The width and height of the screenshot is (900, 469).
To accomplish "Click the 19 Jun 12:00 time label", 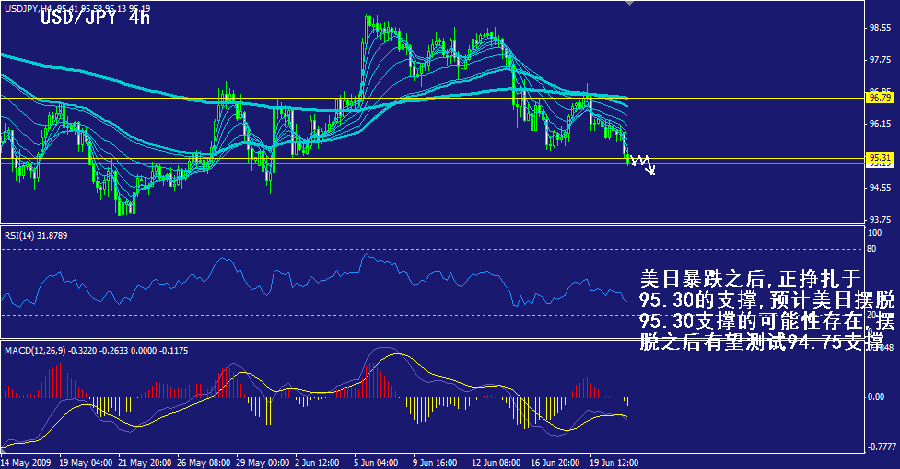I will [614, 463].
